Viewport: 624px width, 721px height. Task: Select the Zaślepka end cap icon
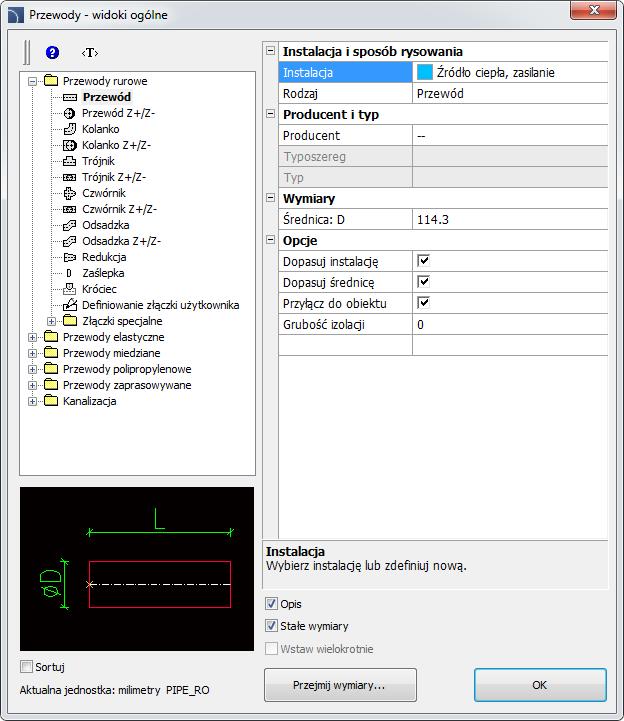[69, 273]
